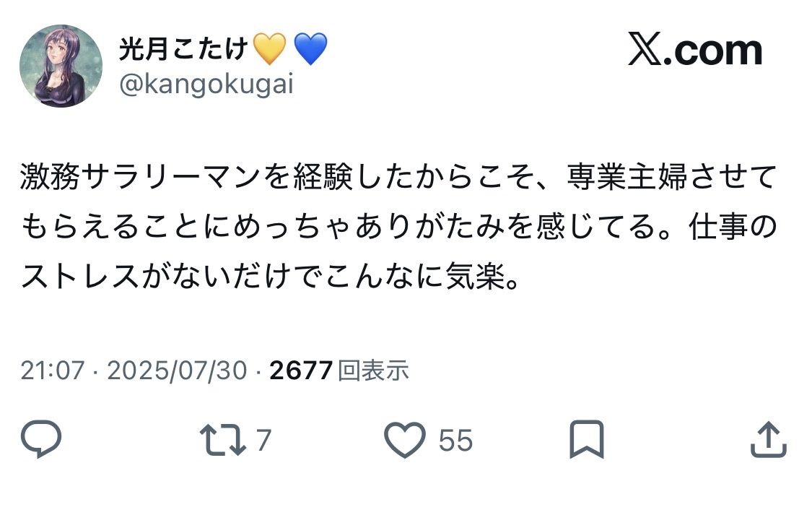Viewport: 812px width, 515px height.
Task: Click the X.com logo
Action: point(695,49)
